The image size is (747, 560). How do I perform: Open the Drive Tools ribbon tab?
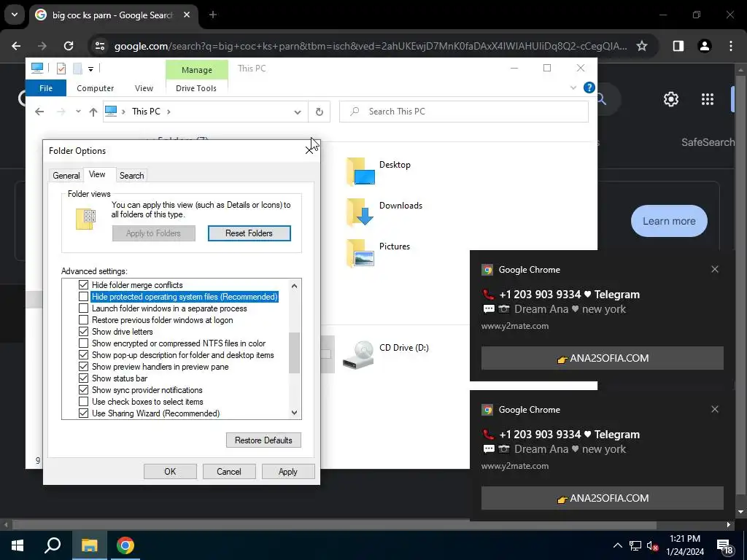pyautogui.click(x=196, y=88)
